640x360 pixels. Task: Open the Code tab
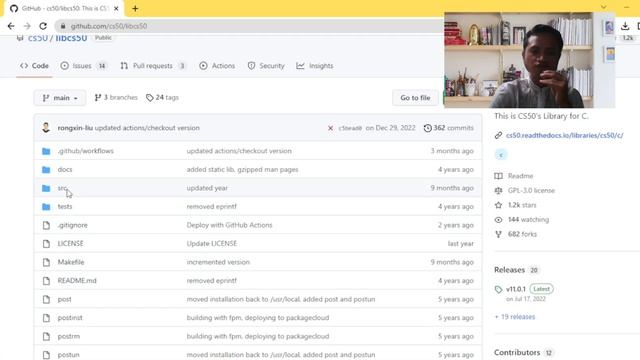click(x=35, y=66)
